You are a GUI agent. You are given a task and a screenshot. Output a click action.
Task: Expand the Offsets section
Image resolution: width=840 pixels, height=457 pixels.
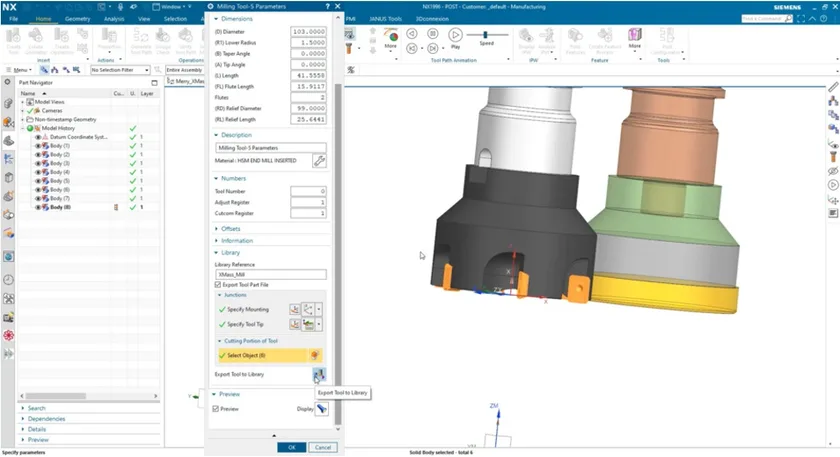[x=216, y=229]
